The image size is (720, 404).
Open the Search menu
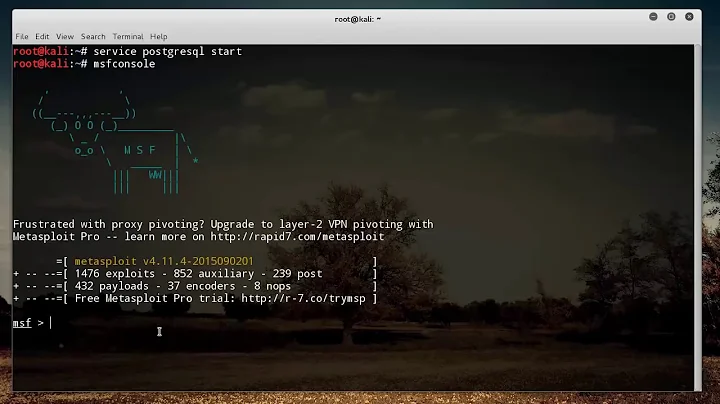click(x=93, y=37)
